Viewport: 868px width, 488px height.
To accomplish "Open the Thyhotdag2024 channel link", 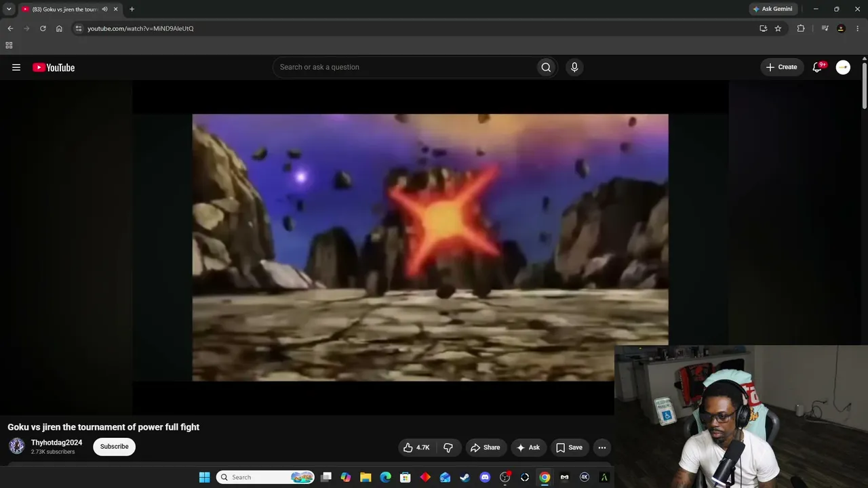I will point(57,443).
